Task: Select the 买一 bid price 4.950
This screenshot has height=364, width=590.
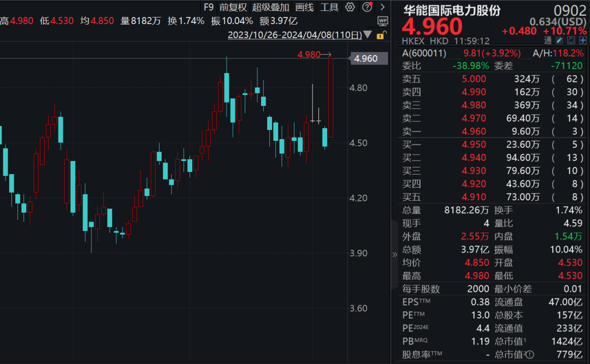Action: (474, 145)
